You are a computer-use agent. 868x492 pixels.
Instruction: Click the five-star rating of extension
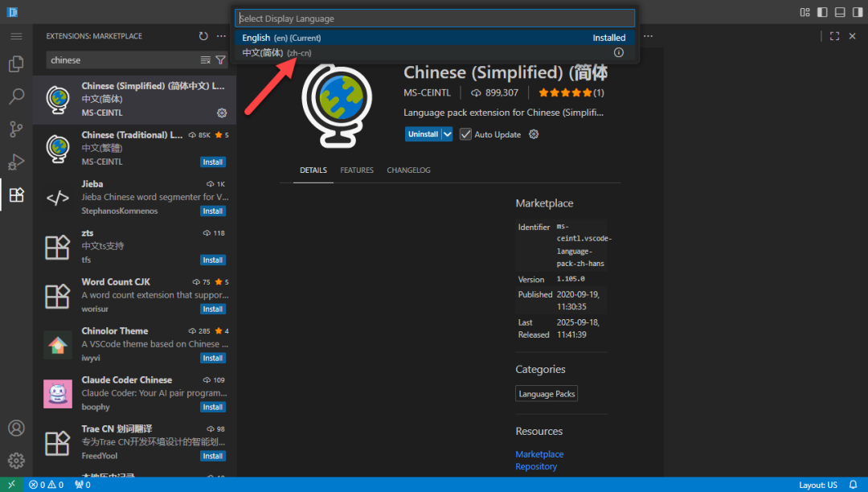click(571, 92)
